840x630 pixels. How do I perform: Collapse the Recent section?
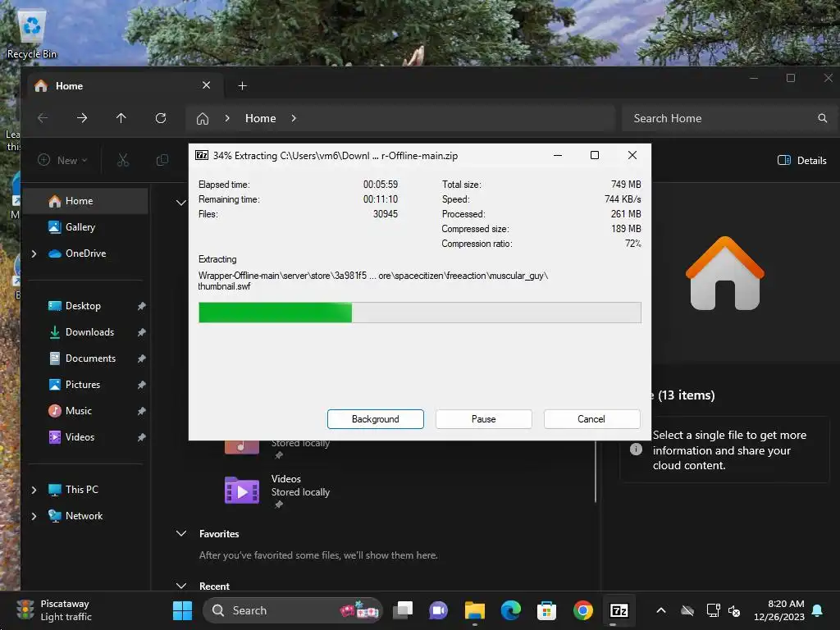pyautogui.click(x=181, y=586)
